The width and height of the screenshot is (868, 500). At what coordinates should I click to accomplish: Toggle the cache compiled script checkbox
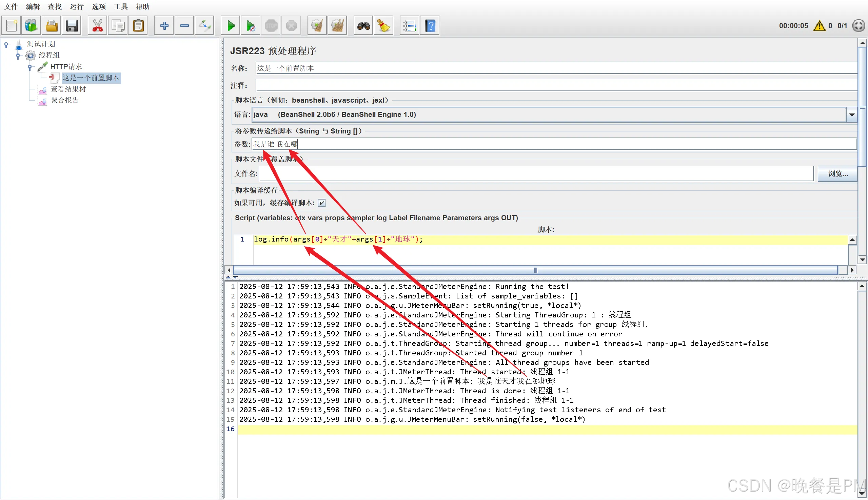pyautogui.click(x=322, y=203)
